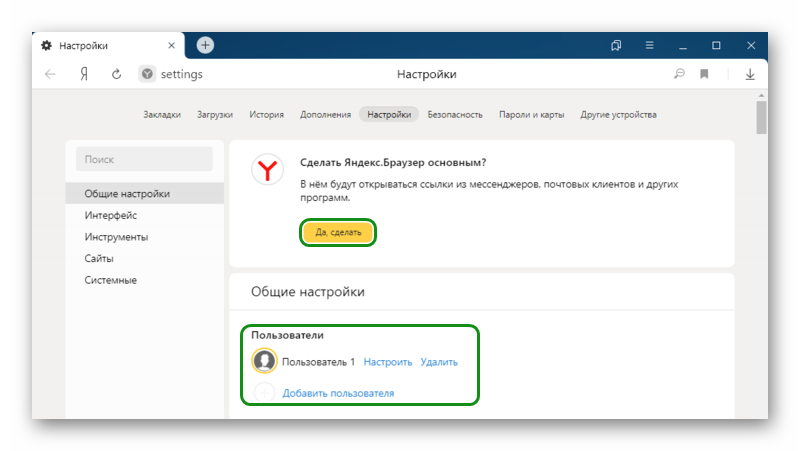Close the Настройки browser tab
This screenshot has height=451, width=800.
click(171, 45)
